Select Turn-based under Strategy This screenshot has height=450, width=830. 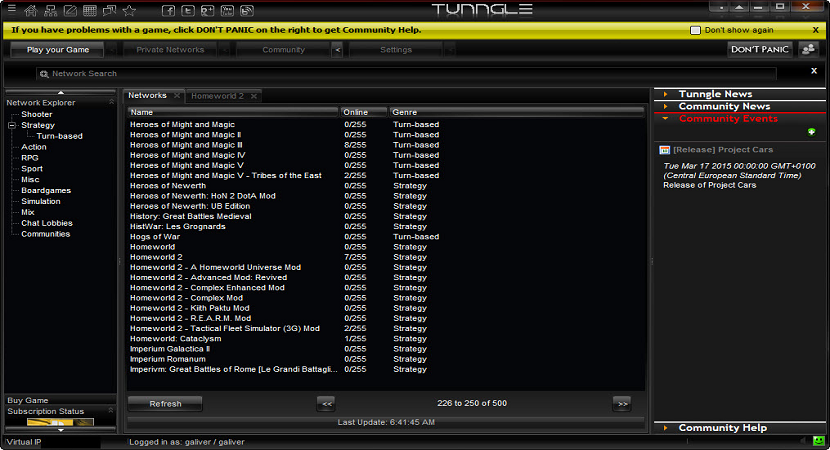(x=59, y=136)
